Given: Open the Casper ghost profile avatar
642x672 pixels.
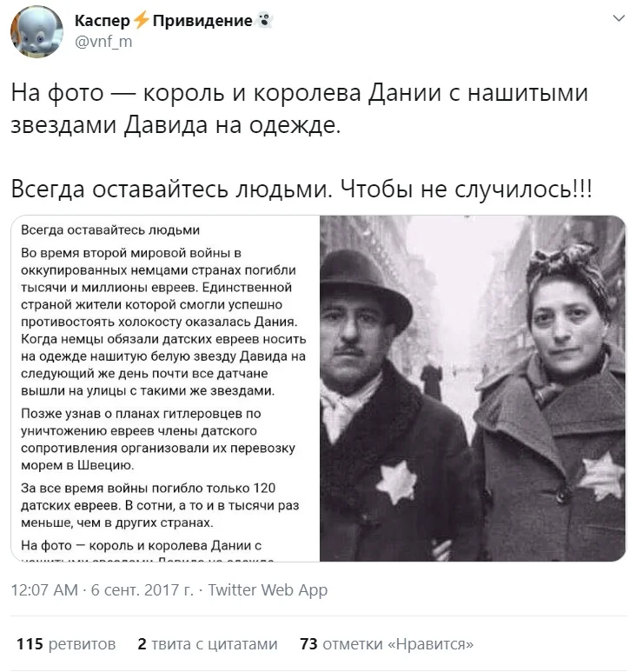Looking at the screenshot, I should point(36,31).
